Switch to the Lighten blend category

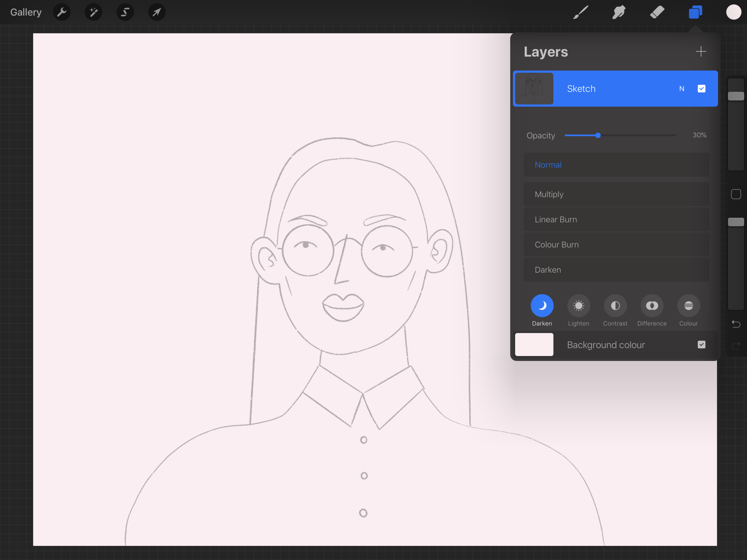[x=578, y=306]
